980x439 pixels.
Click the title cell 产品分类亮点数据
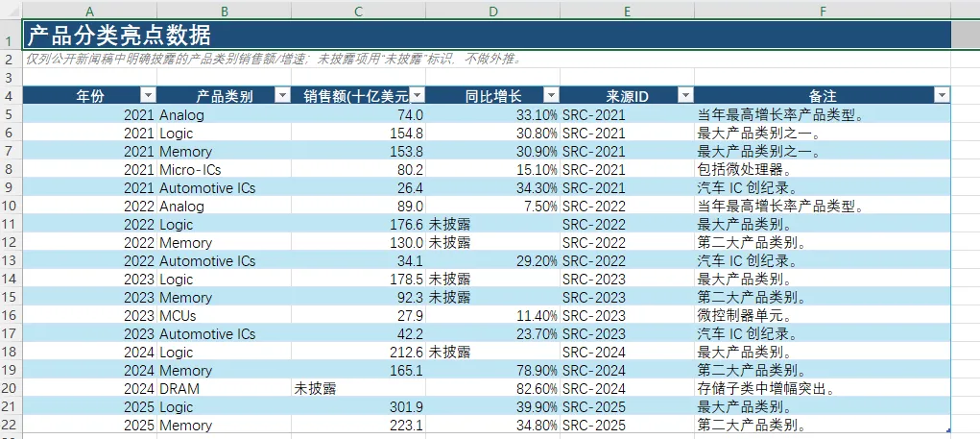487,35
